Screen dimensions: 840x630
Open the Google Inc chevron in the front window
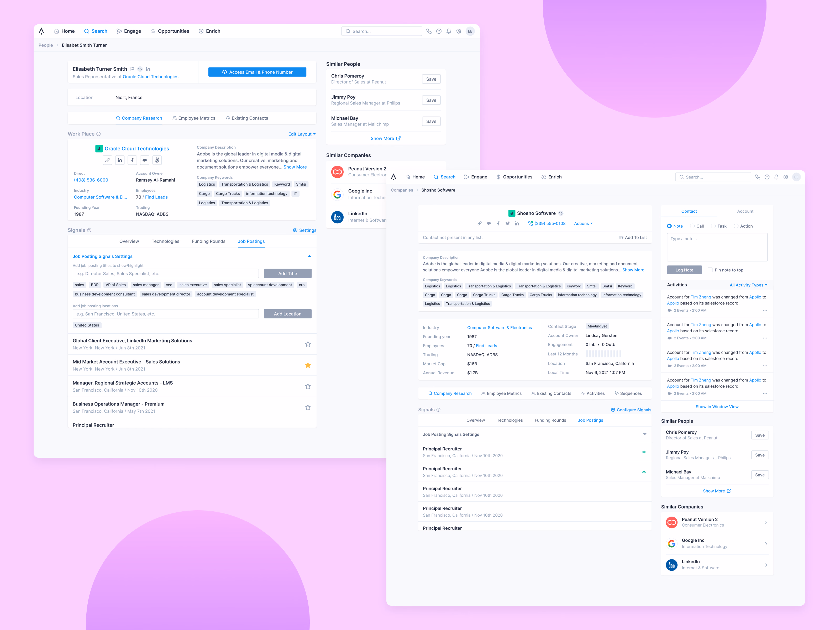(766, 544)
